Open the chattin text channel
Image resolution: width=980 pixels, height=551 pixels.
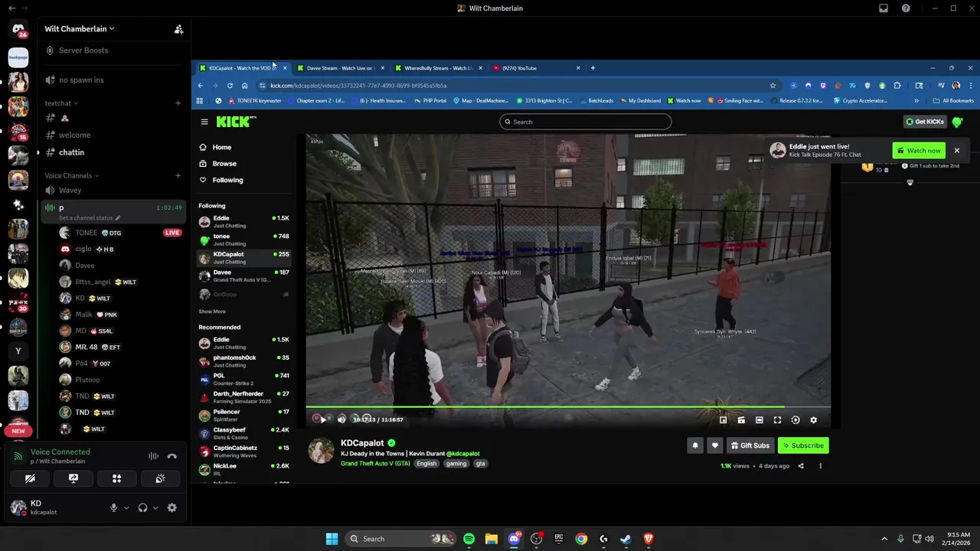(113, 152)
